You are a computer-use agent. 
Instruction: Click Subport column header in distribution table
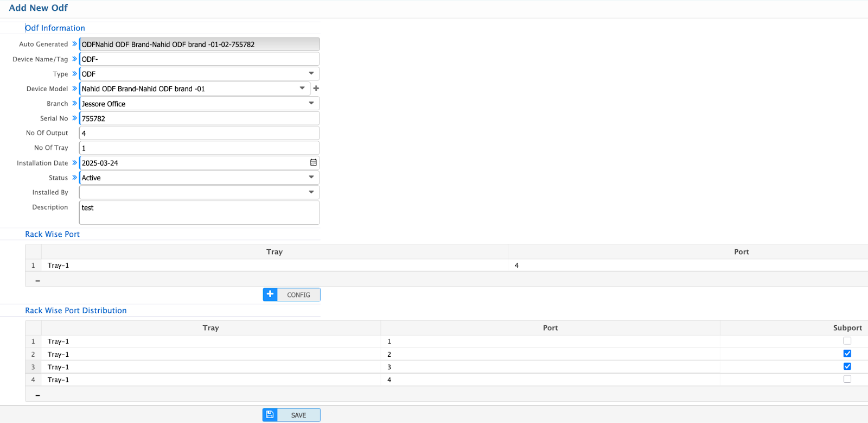847,328
